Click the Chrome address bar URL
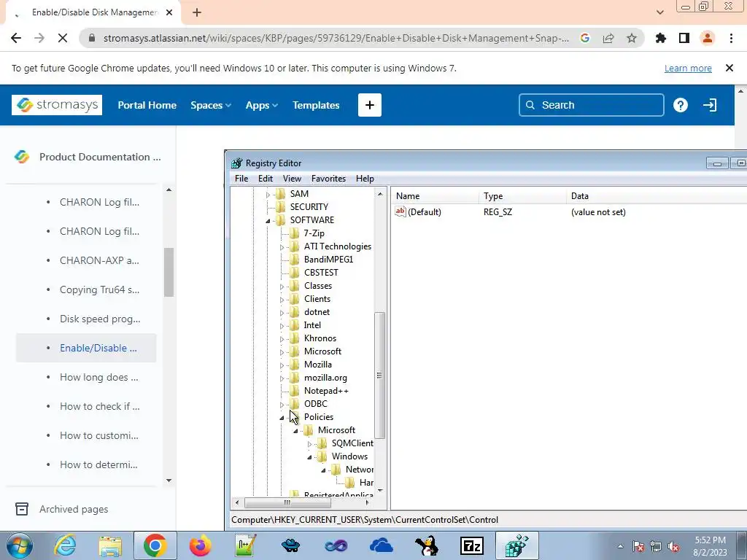747x560 pixels. click(x=336, y=38)
